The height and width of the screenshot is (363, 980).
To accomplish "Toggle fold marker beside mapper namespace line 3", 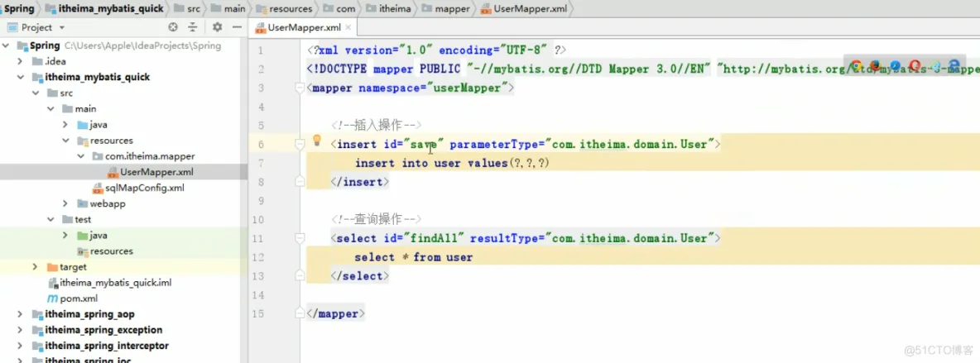I will 300,88.
